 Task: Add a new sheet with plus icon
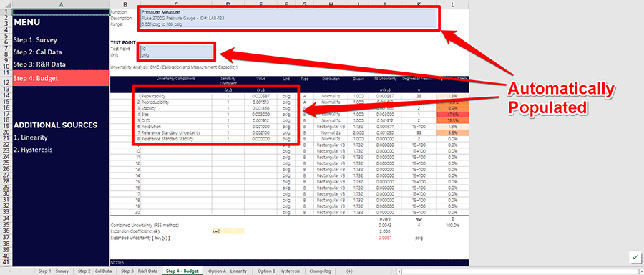click(349, 271)
